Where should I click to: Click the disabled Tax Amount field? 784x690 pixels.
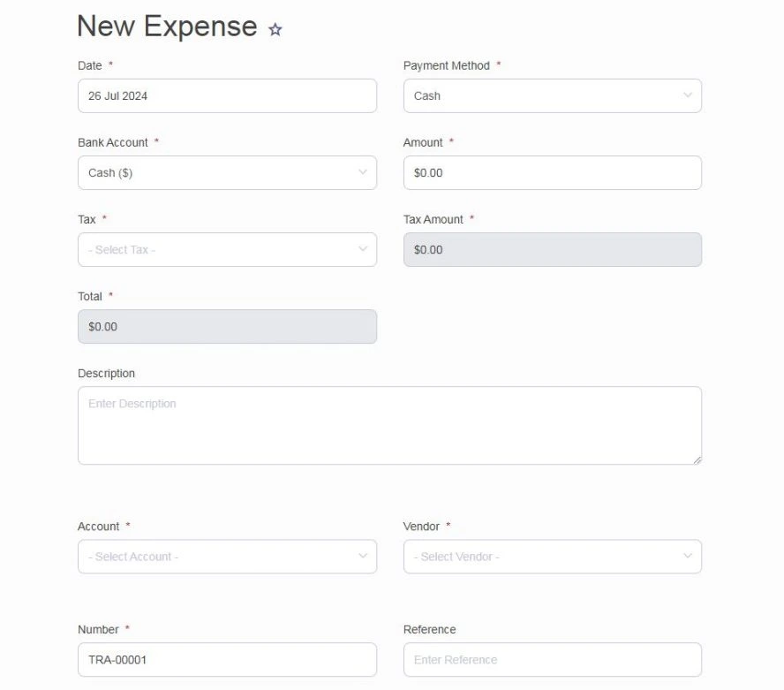pyautogui.click(x=552, y=249)
